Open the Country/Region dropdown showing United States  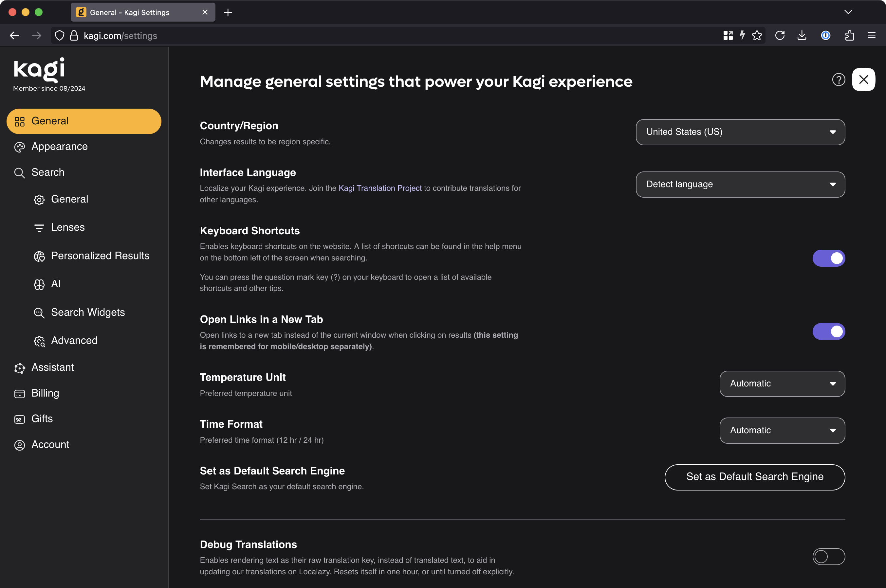[x=740, y=132]
